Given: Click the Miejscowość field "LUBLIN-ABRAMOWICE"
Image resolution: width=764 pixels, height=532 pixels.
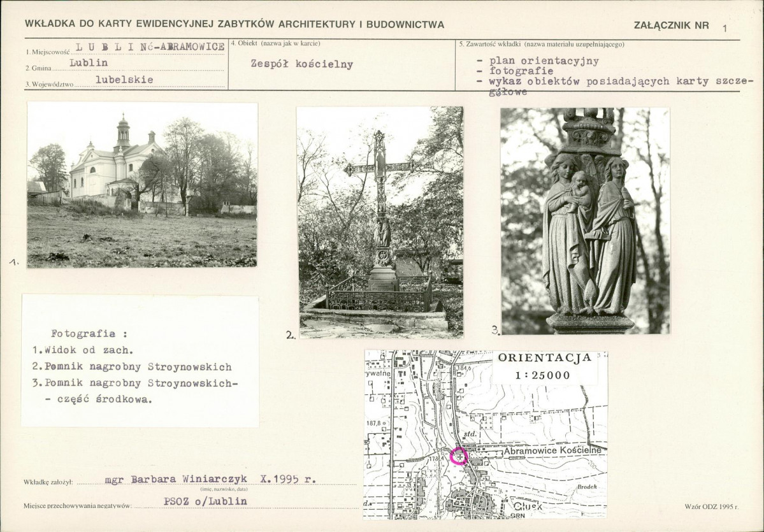Looking at the screenshot, I should (x=150, y=47).
